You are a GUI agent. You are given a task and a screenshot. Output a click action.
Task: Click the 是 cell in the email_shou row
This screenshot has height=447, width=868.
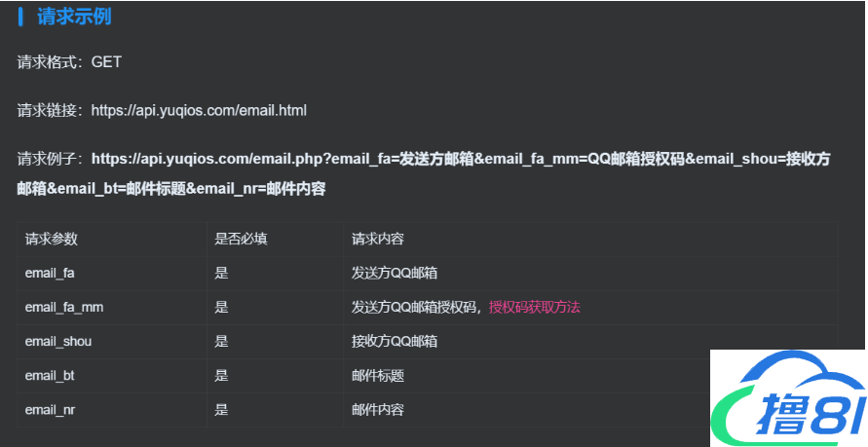[x=221, y=341]
